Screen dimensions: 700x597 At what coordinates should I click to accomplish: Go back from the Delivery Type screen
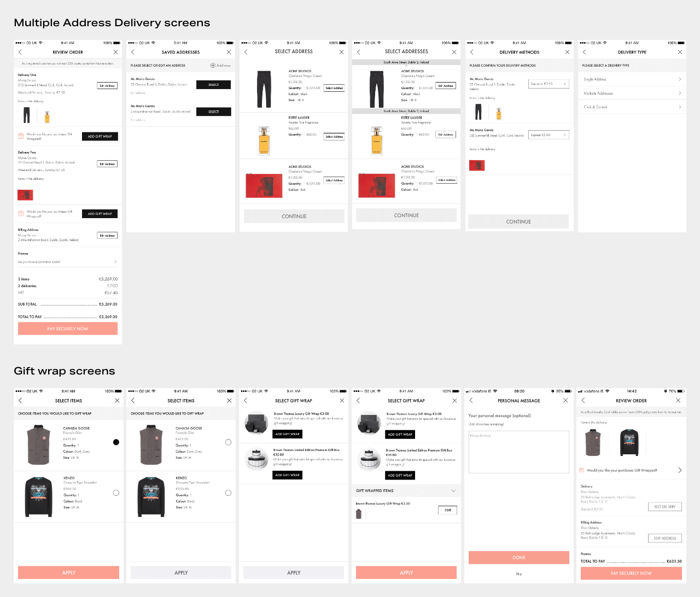point(584,52)
